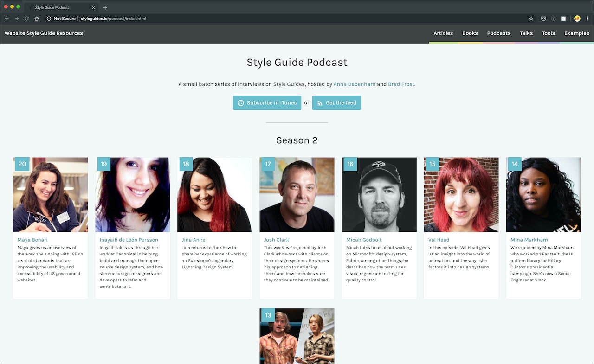
Task: Open the browser home icon
Action: (36, 19)
